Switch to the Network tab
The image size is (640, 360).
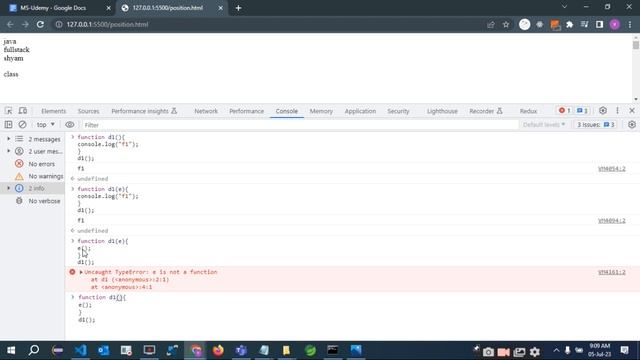(x=206, y=111)
